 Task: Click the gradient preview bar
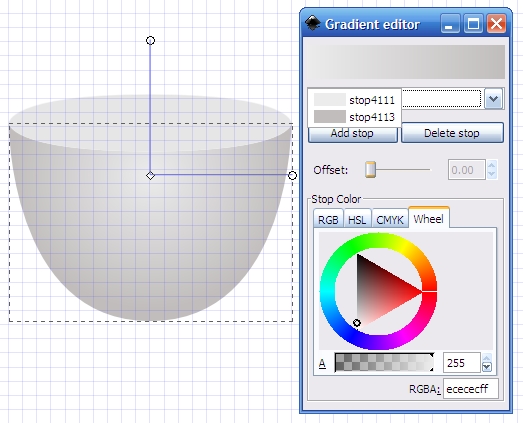click(x=406, y=62)
